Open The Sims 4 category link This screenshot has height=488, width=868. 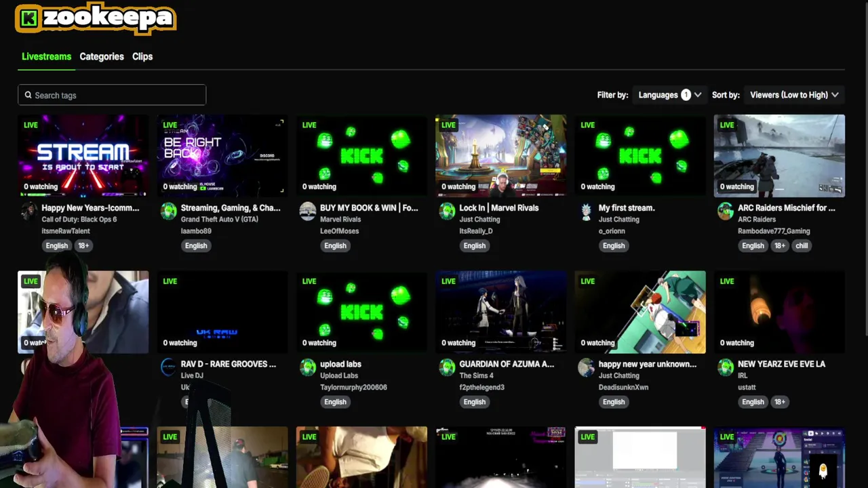476,375
